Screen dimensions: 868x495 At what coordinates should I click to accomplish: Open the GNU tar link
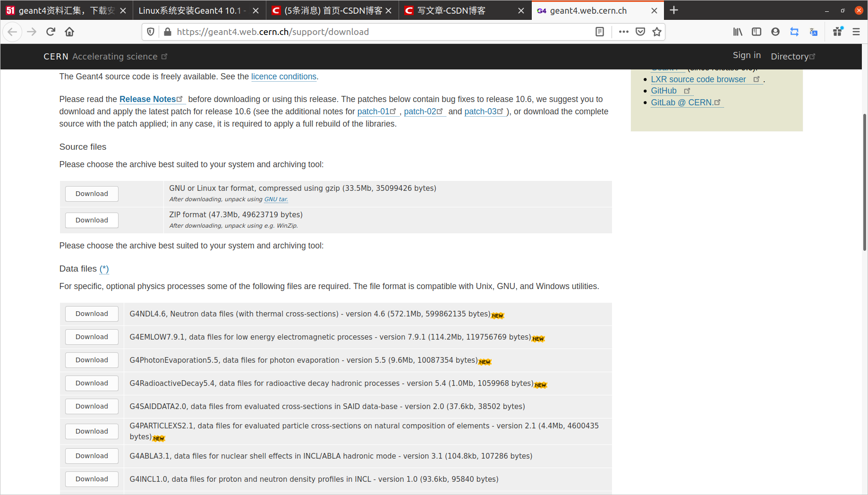[276, 199]
